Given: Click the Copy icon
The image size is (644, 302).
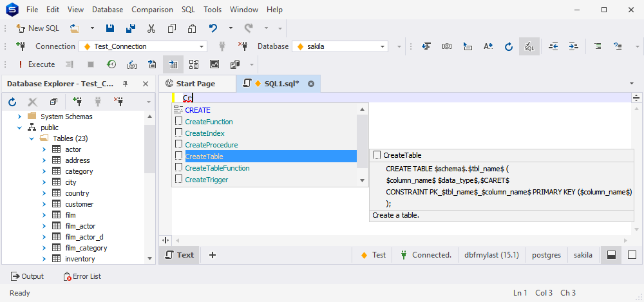Looking at the screenshot, I should (x=172, y=28).
